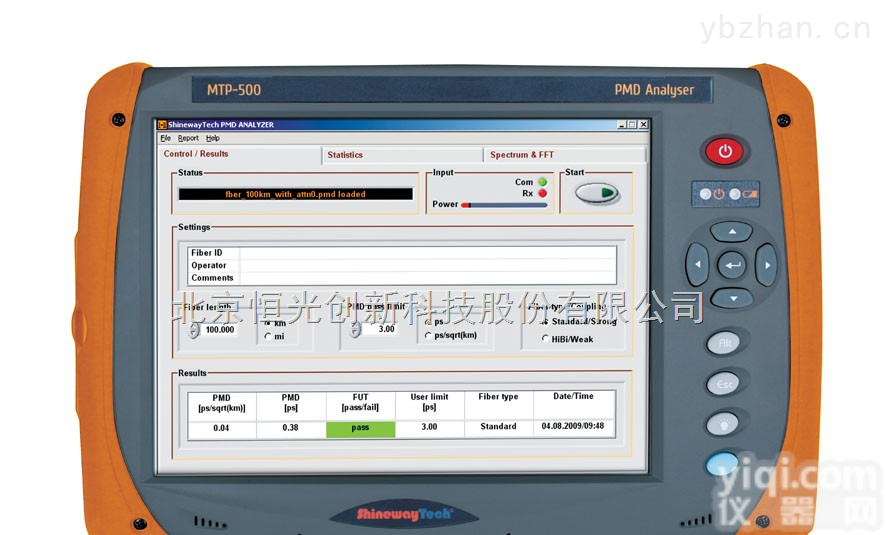This screenshot has height=535, width=886.
Task: Select mi fiber length unit
Action: (x=268, y=336)
